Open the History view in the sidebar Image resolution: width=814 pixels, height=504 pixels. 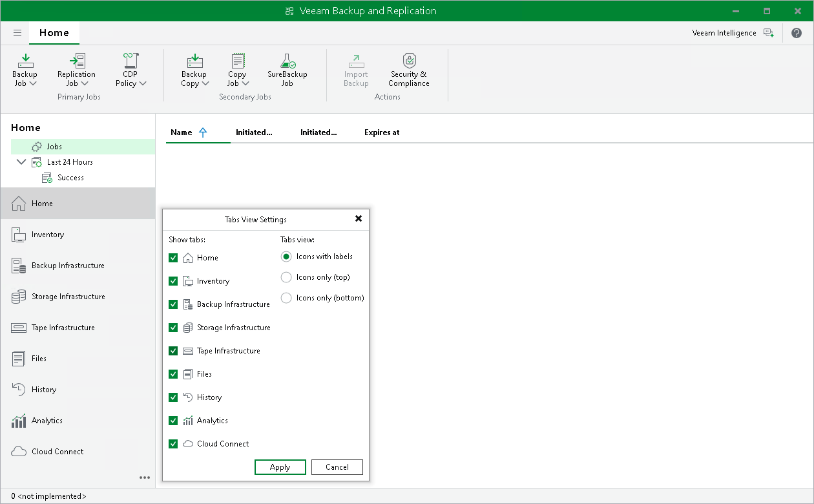tap(78, 390)
